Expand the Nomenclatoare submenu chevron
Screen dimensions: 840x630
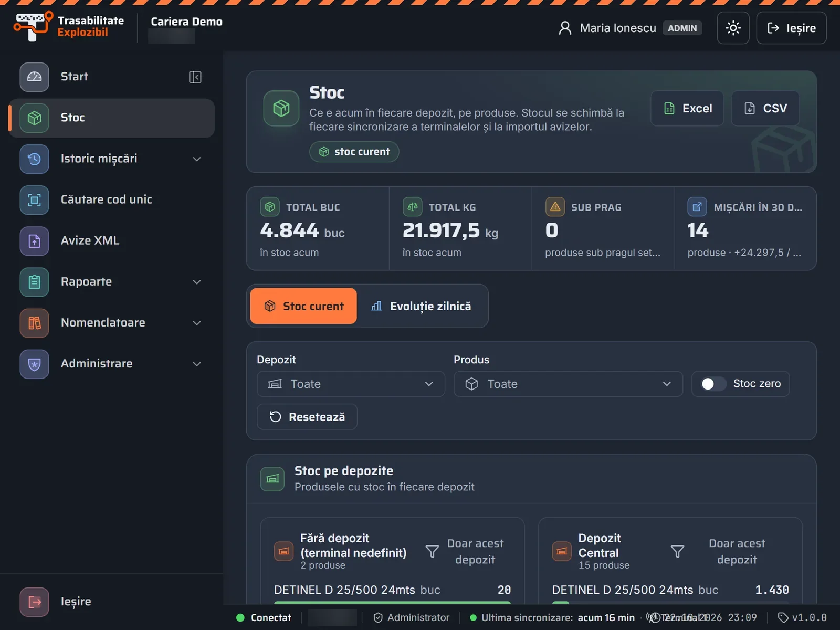click(197, 323)
